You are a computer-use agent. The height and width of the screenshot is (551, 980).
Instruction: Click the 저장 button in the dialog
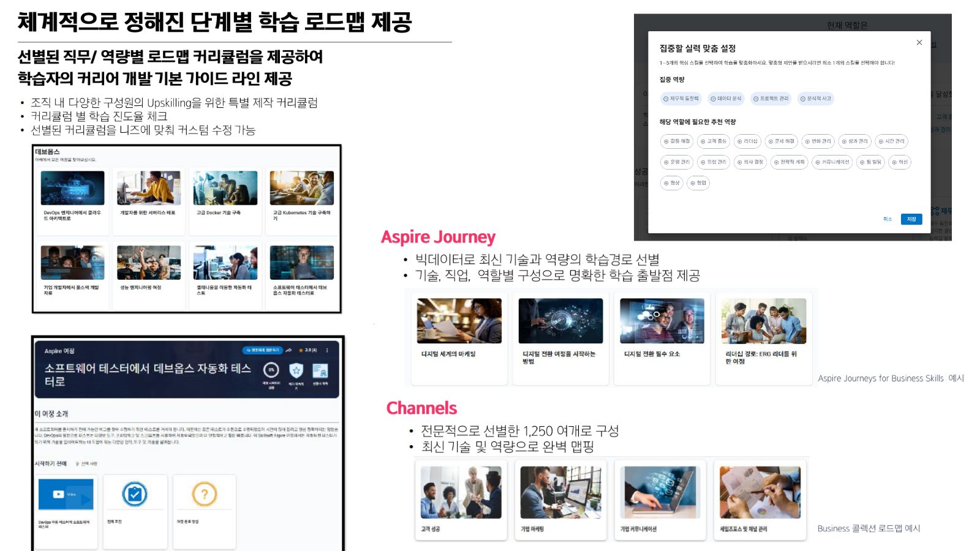[x=911, y=219]
